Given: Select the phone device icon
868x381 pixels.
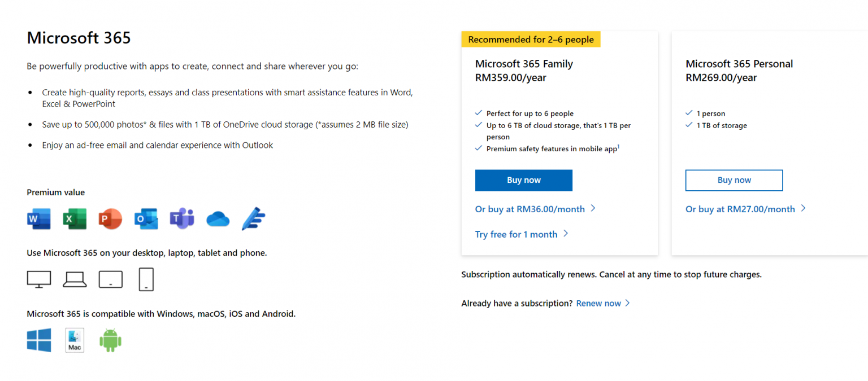Looking at the screenshot, I should (146, 279).
